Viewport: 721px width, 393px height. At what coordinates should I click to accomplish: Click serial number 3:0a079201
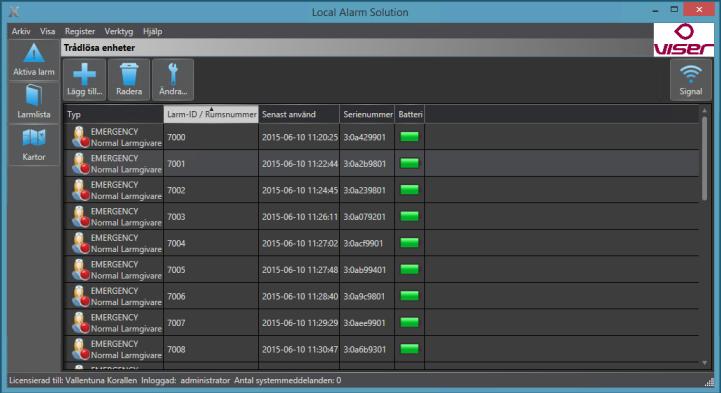tap(365, 216)
